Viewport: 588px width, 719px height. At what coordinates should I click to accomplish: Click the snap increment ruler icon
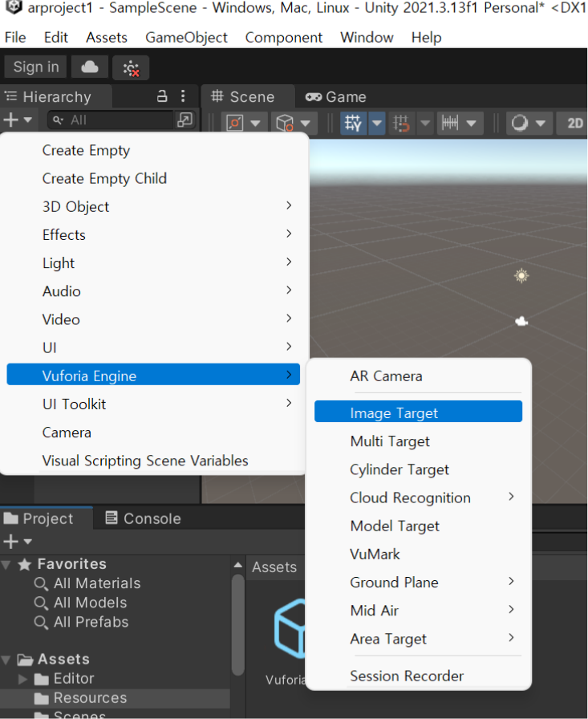click(449, 123)
